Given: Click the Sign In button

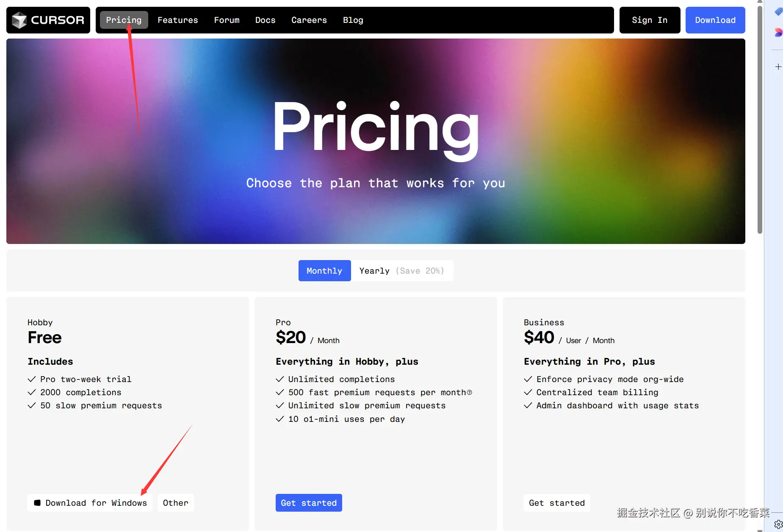Looking at the screenshot, I should click(x=650, y=20).
